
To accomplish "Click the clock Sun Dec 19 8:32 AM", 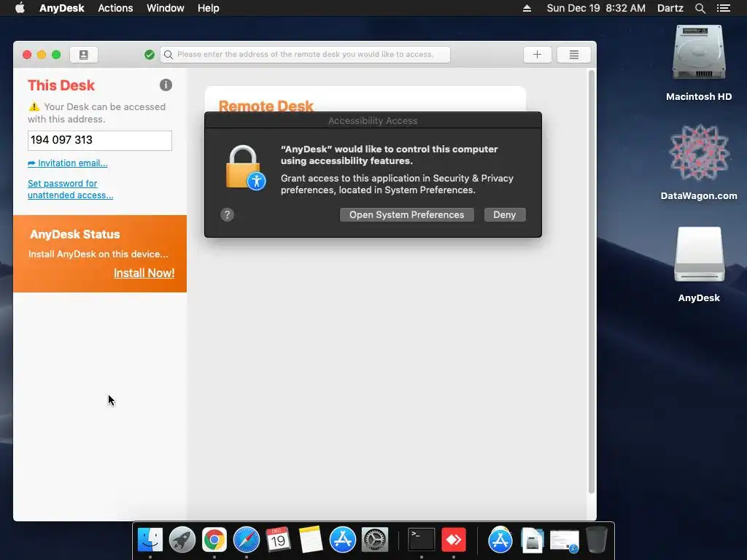I will click(x=596, y=8).
